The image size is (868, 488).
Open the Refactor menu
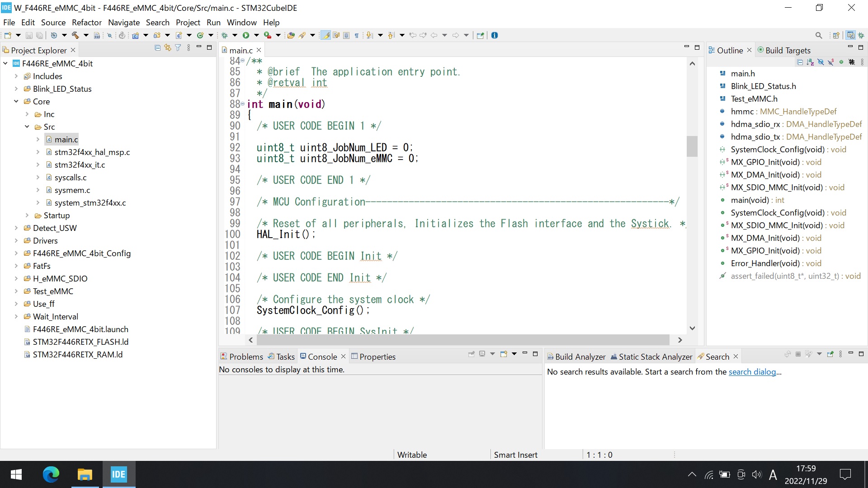coord(87,22)
